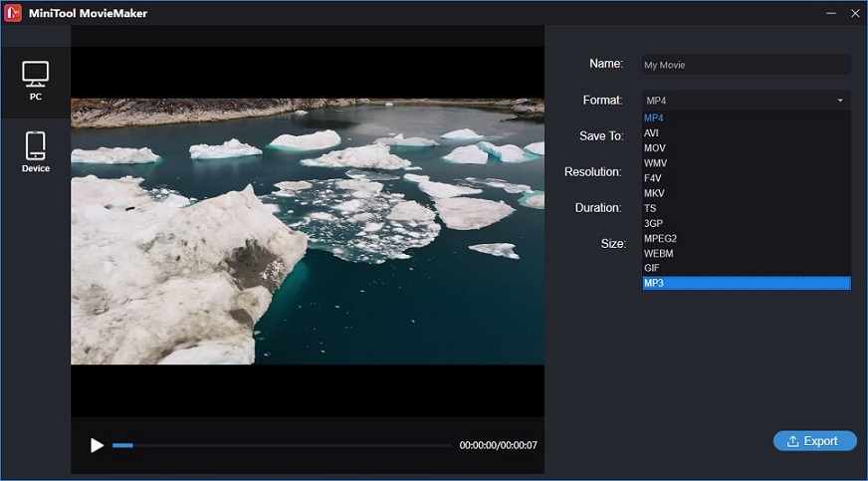Click the Export button
Image resolution: width=868 pixels, height=481 pixels.
tap(814, 441)
